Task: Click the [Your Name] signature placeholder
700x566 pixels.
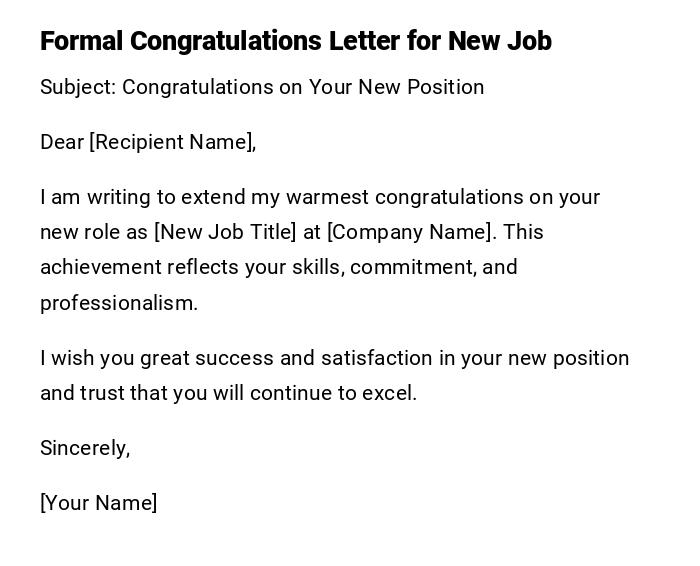Action: (x=98, y=503)
